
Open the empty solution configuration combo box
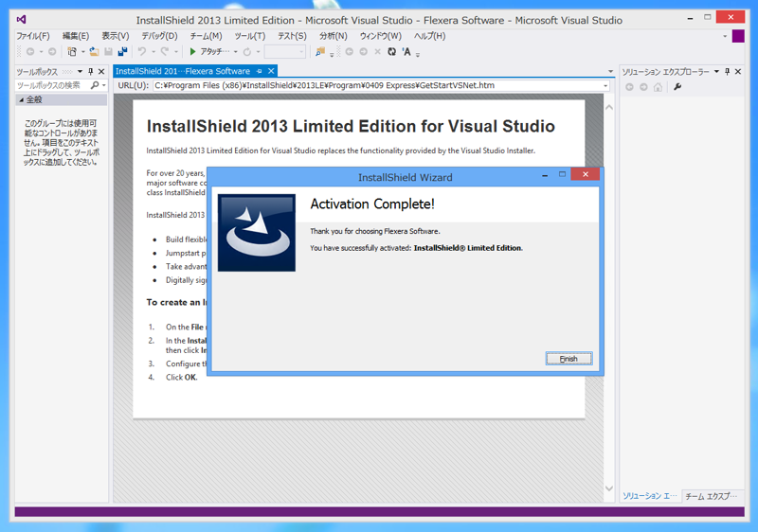click(285, 51)
